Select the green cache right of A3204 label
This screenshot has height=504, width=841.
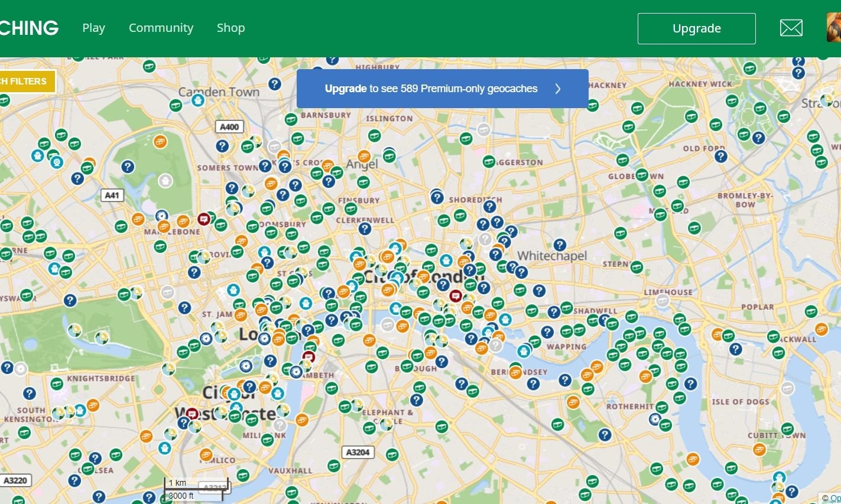(x=392, y=455)
